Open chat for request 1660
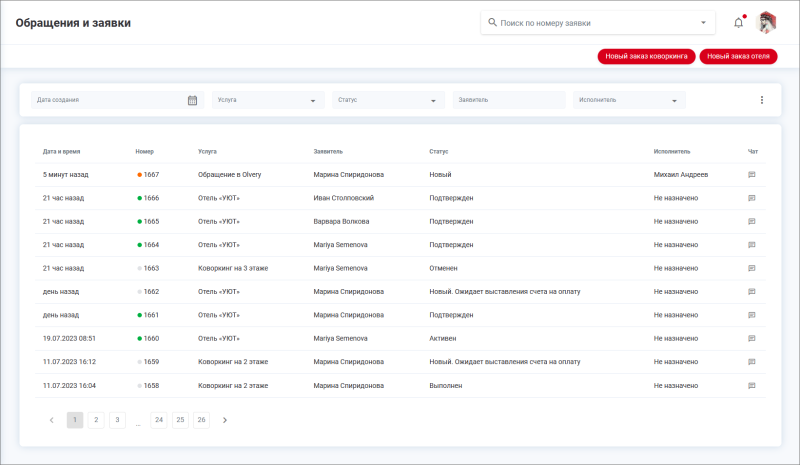This screenshot has width=800, height=465. point(752,338)
